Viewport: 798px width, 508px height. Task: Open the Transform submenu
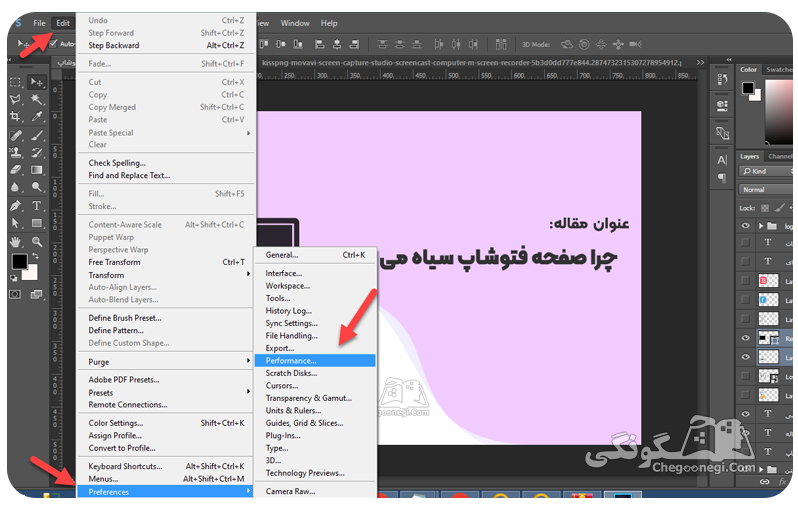click(x=166, y=275)
